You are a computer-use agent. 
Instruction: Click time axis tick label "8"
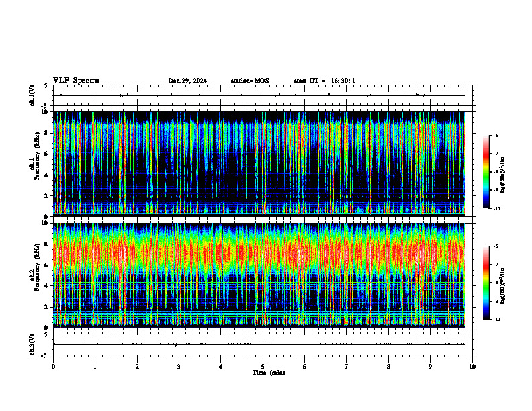tap(388, 367)
